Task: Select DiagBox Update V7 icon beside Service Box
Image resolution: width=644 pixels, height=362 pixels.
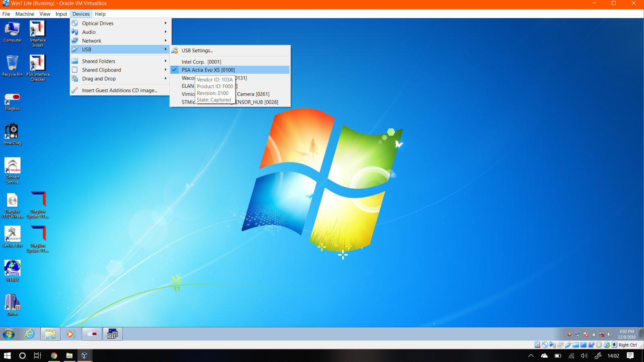Action: (x=38, y=239)
